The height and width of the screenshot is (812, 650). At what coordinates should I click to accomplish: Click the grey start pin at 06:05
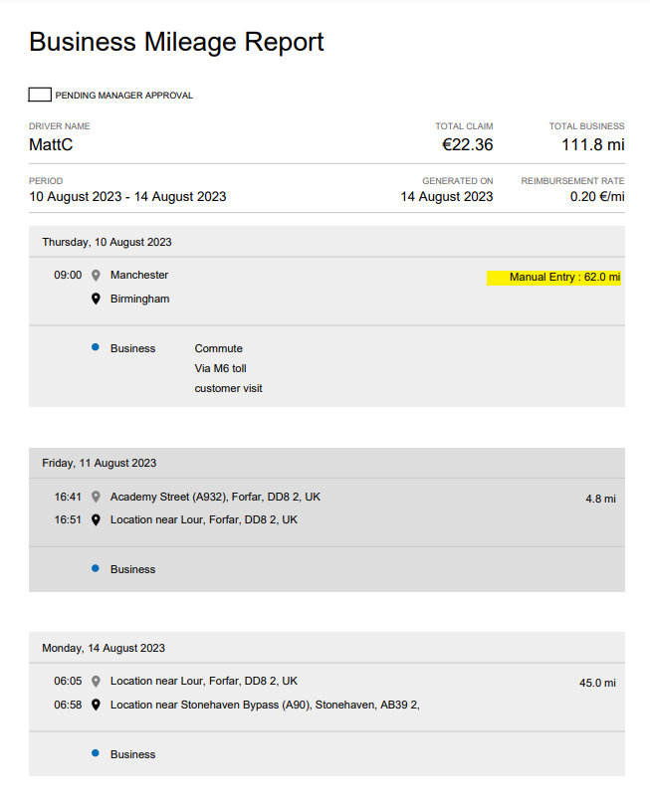96,681
